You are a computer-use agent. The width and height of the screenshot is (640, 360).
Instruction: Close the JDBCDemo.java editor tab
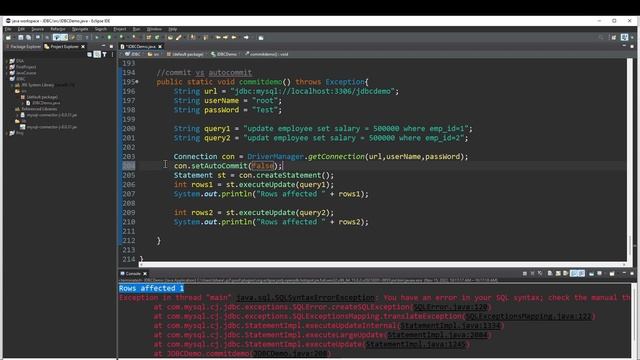[x=160, y=47]
